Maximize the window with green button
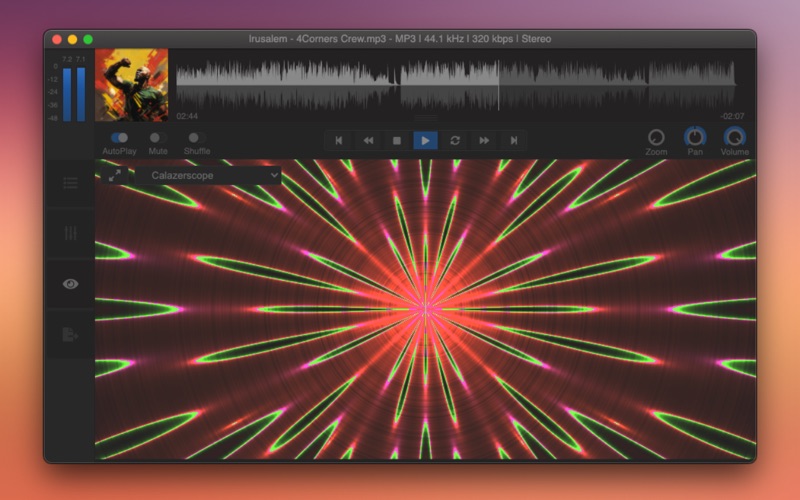 click(x=88, y=39)
